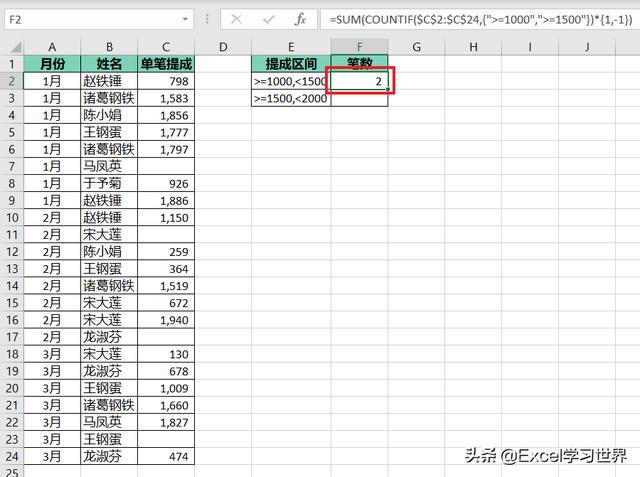Click header cell 月份
Image resolution: width=640 pixels, height=477 pixels.
coord(52,64)
